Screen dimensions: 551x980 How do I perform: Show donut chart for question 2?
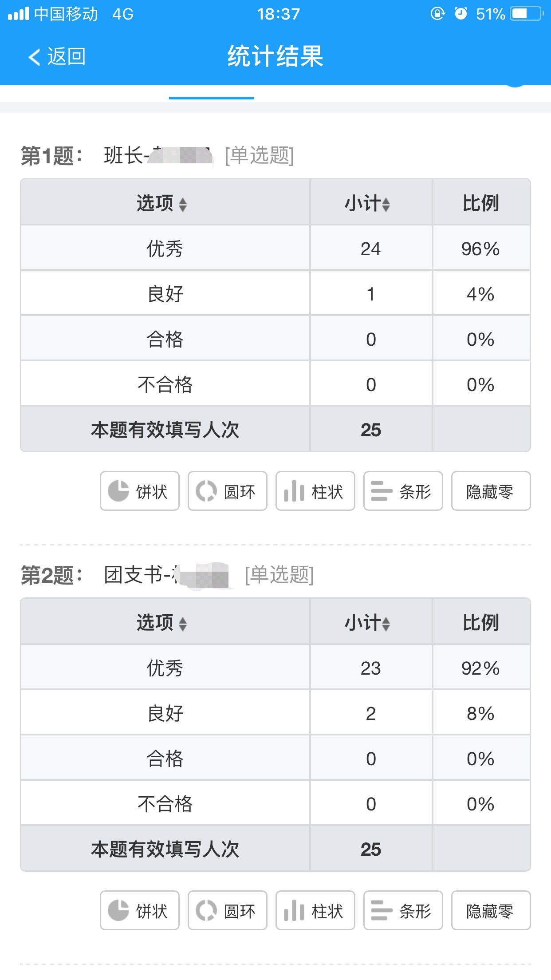point(228,910)
